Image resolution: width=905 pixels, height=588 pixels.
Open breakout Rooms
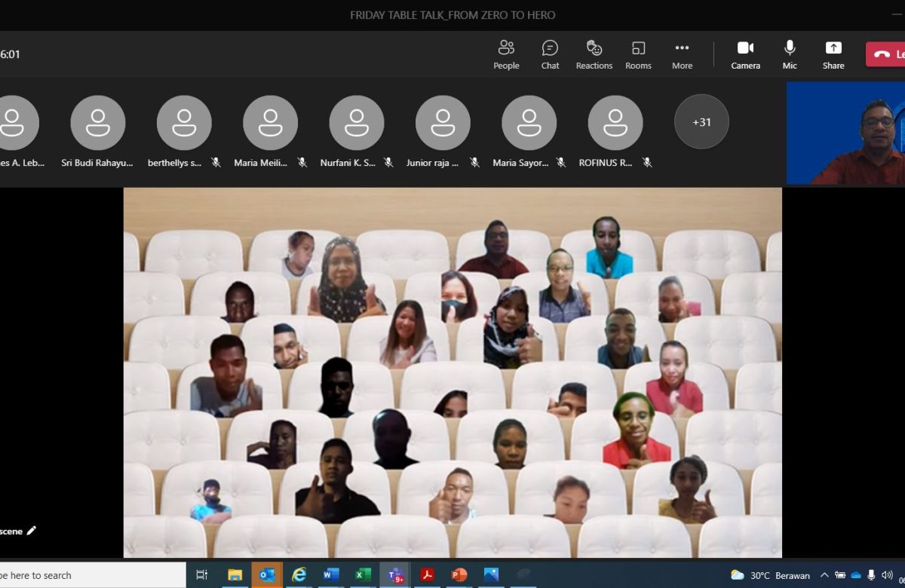(x=638, y=54)
